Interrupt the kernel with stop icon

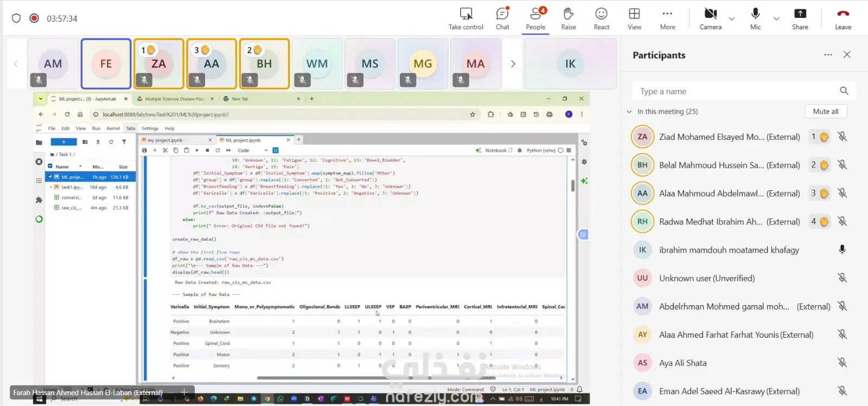click(x=207, y=150)
